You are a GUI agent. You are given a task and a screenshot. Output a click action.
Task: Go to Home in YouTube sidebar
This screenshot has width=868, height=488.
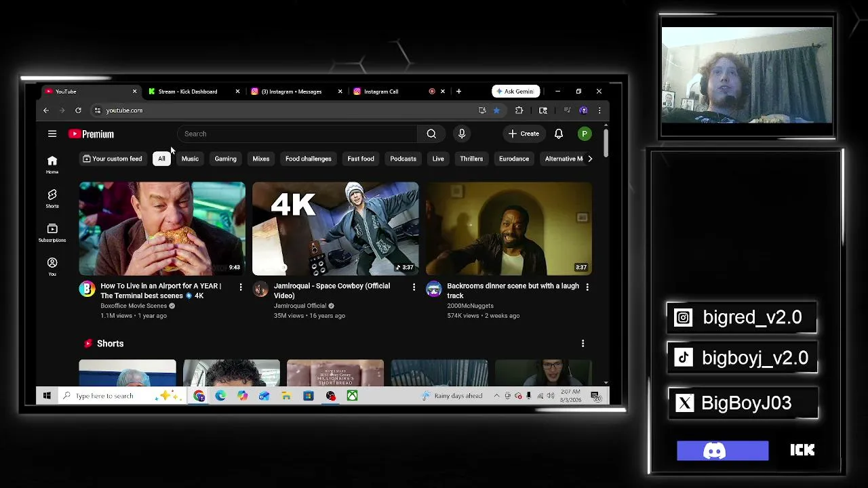pos(52,164)
